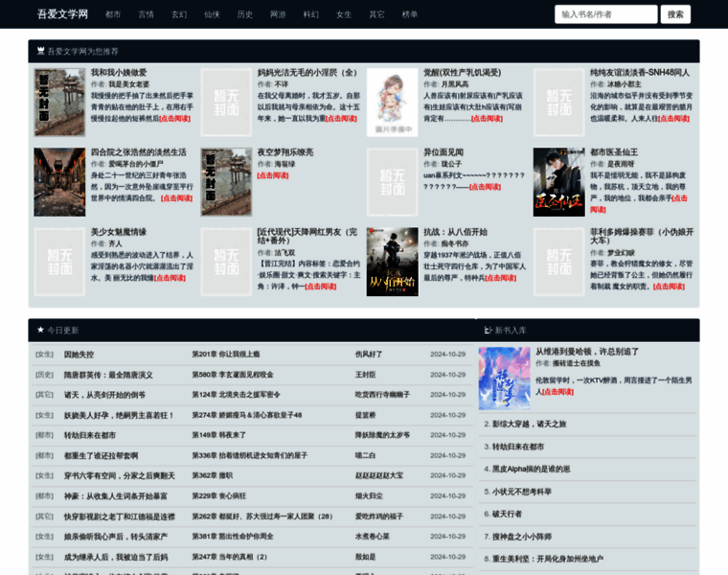728x575 pixels.
Task: Open 神豪：从收集人生词条开始暴富
Action: (116, 496)
